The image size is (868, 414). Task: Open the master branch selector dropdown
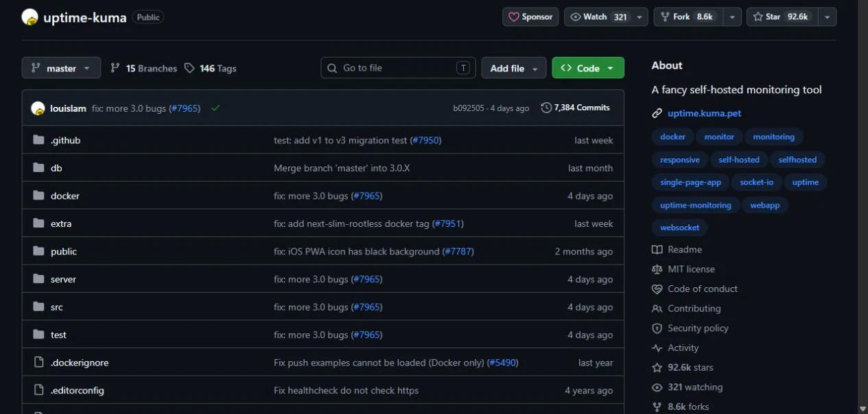[61, 68]
